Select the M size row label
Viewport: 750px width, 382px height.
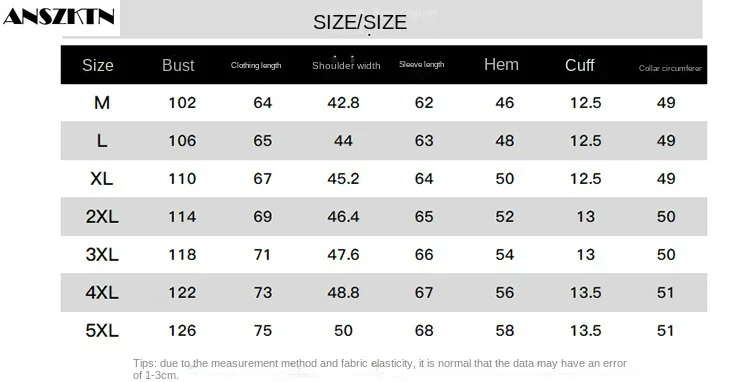102,103
